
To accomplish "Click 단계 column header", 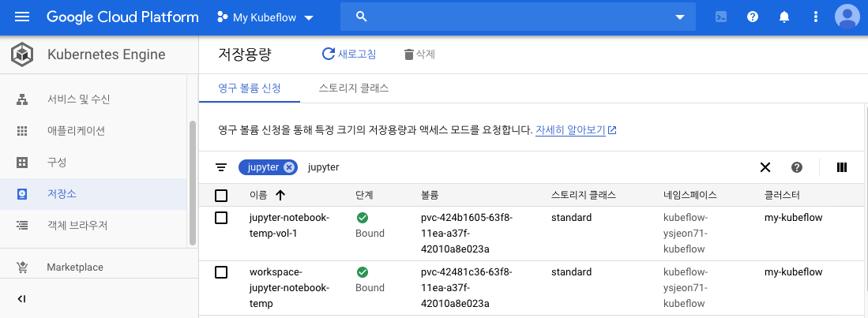I will 364,195.
